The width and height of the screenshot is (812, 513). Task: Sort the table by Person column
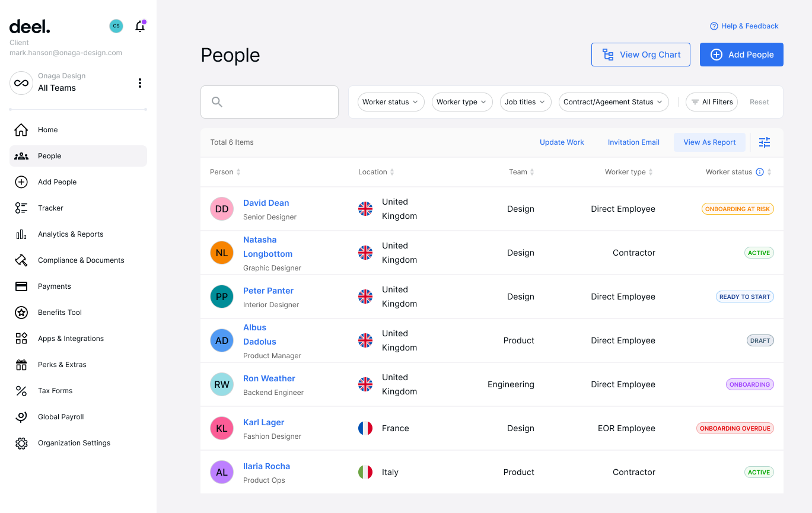point(238,171)
